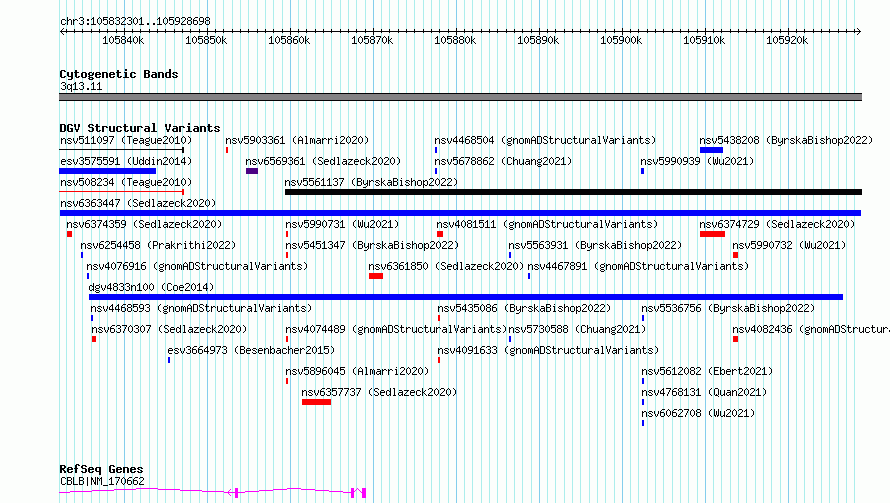This screenshot has height=503, width=890.
Task: Click the left arrowhead of the ruler
Action: (62, 31)
